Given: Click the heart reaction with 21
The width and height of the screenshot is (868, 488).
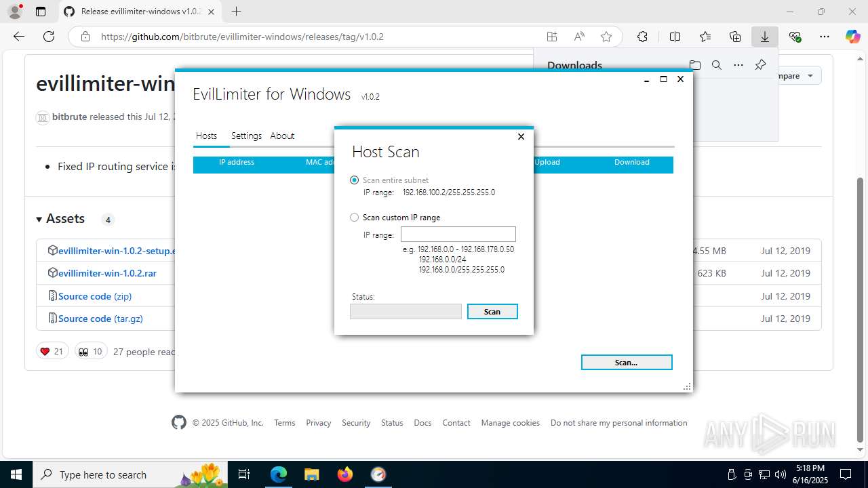Looking at the screenshot, I should (52, 351).
